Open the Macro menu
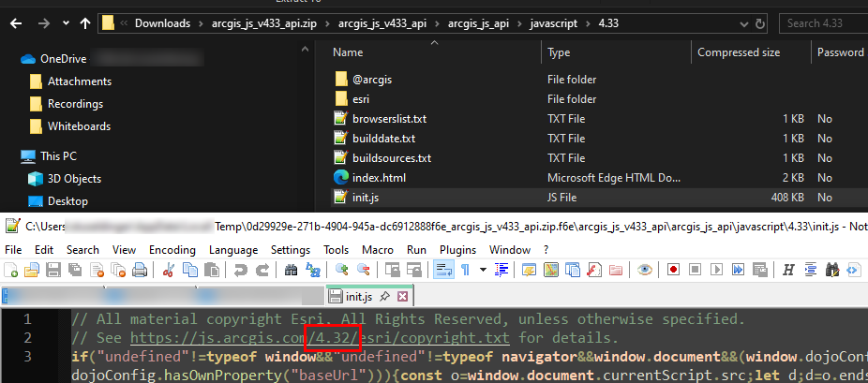This screenshot has width=868, height=383. 378,250
